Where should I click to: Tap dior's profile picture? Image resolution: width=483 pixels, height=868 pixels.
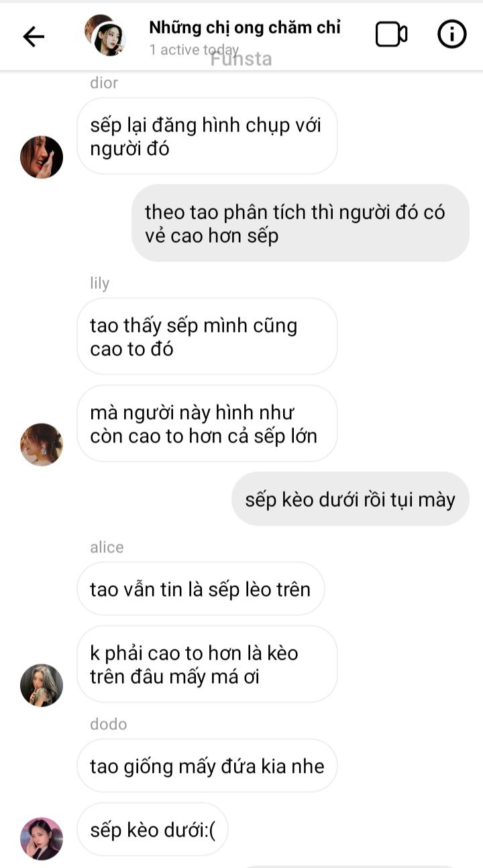42,158
